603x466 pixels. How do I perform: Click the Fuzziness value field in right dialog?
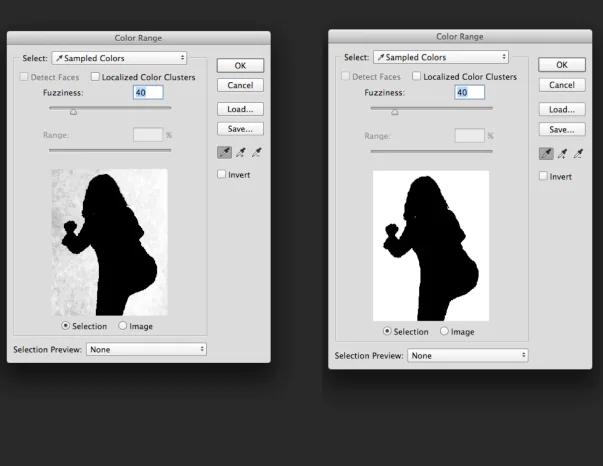tap(462, 92)
